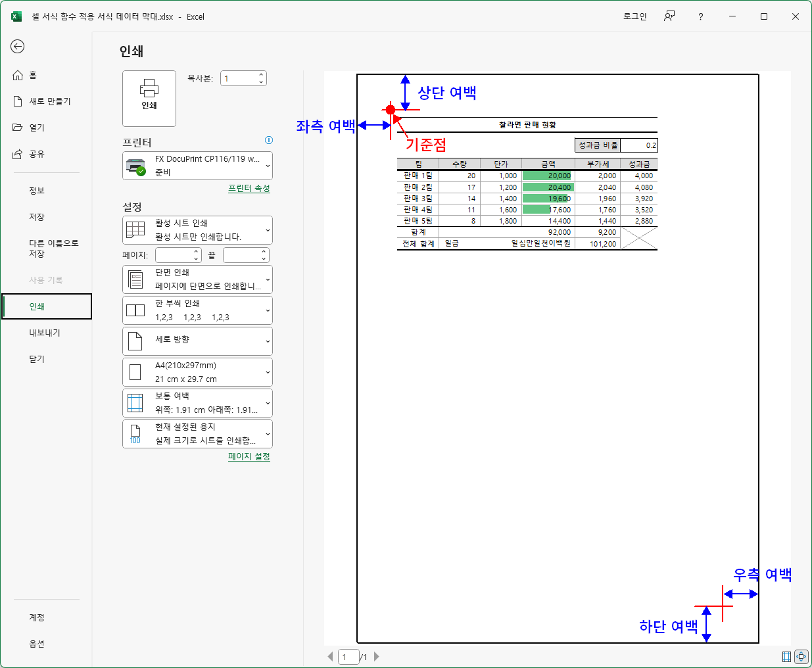Open 옵션 at sidebar bottom
Image resolution: width=812 pixels, height=668 pixels.
pos(37,644)
